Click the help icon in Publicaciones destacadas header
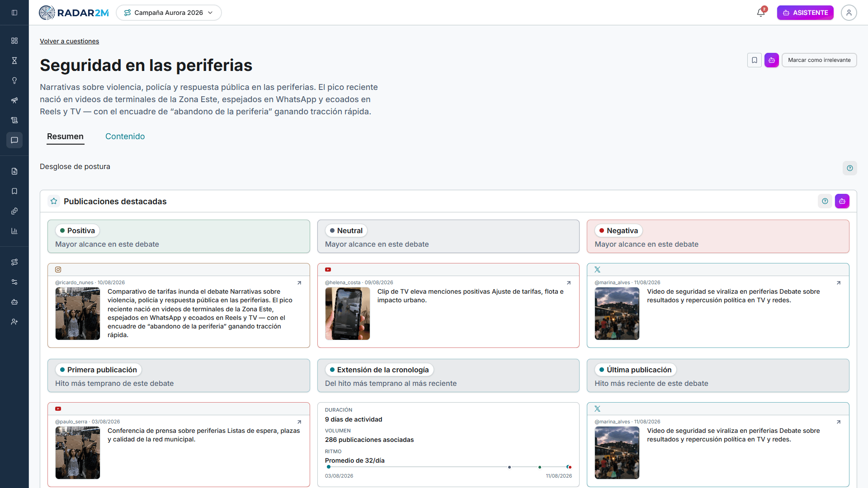Viewport: 868px width, 488px height. click(825, 201)
